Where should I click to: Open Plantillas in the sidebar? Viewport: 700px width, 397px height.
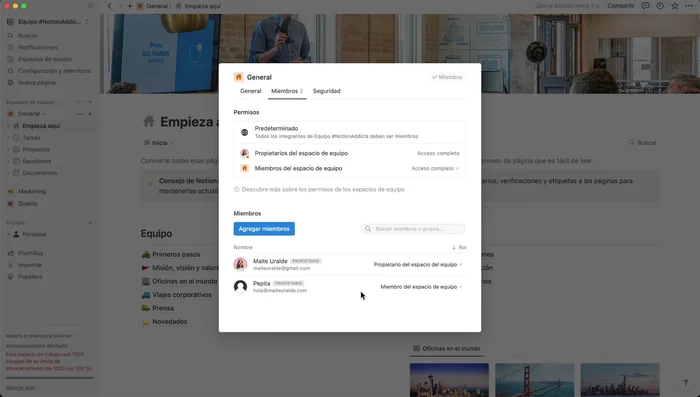(30, 253)
